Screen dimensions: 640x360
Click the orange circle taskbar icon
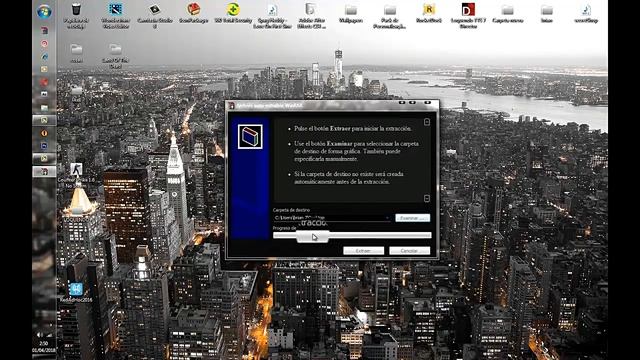(x=44, y=133)
